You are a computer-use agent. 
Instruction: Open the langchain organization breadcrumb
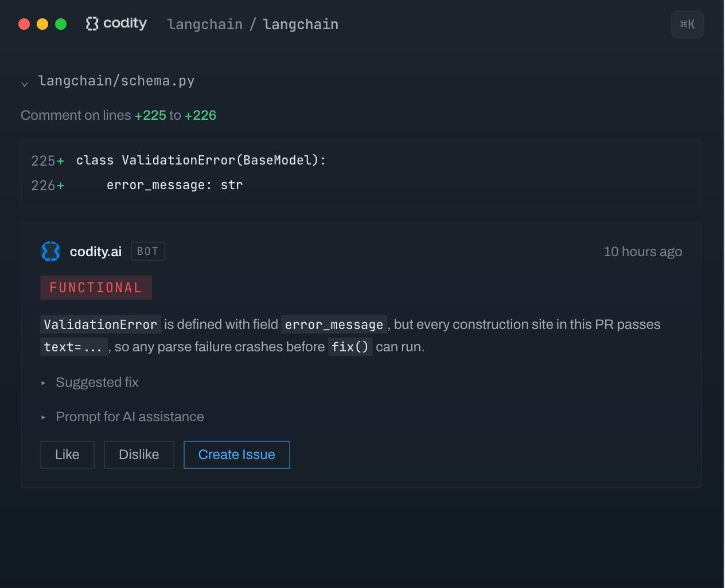[205, 24]
